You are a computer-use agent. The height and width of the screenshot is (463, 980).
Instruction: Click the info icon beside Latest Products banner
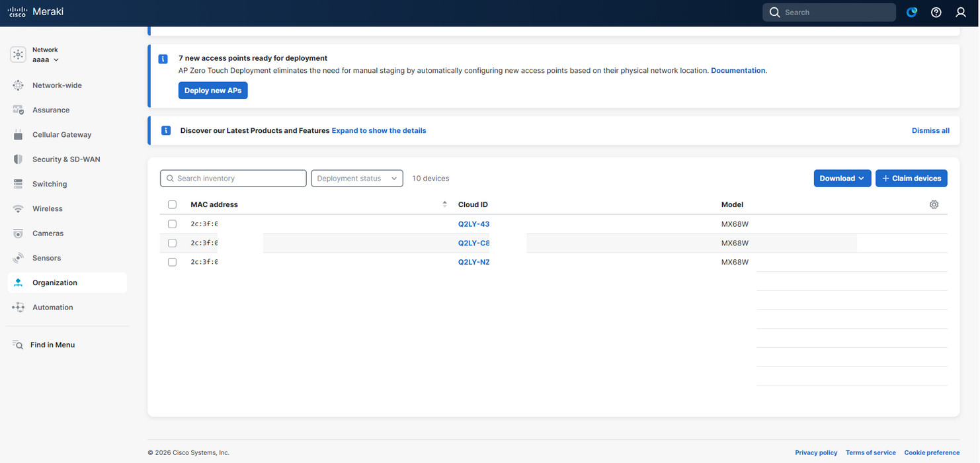(166, 131)
